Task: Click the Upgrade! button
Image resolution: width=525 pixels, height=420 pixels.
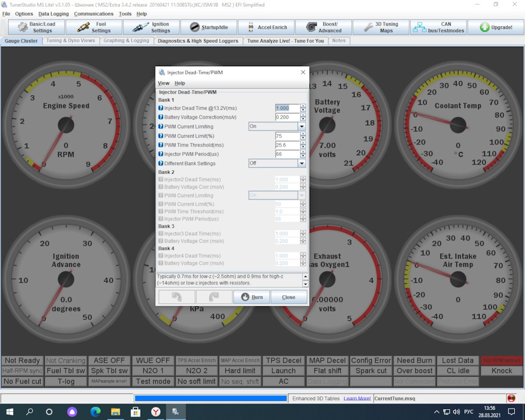Action: tap(496, 27)
